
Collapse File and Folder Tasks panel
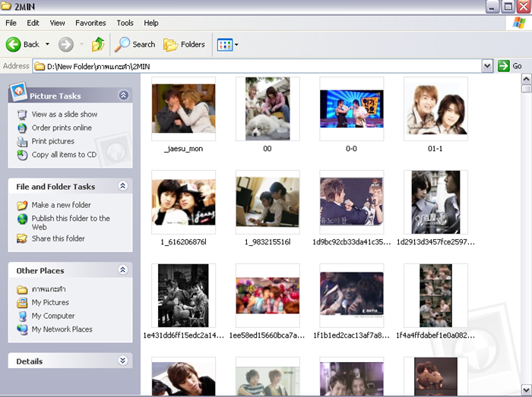tap(123, 186)
